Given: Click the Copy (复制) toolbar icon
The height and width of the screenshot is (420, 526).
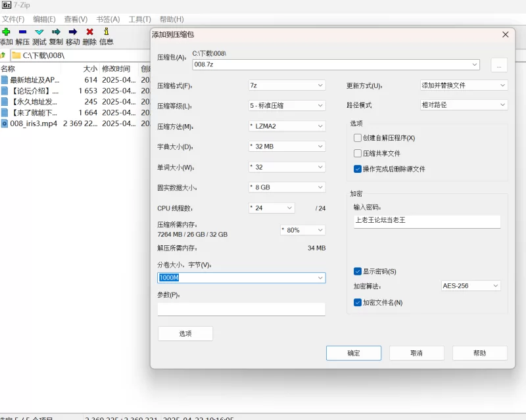Looking at the screenshot, I should click(56, 32).
